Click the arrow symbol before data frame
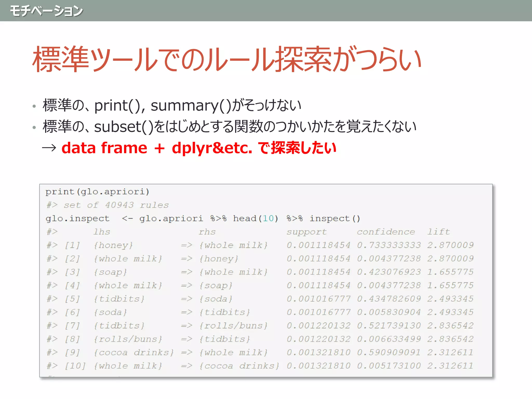Screen dimensions: 532x399 (49, 148)
